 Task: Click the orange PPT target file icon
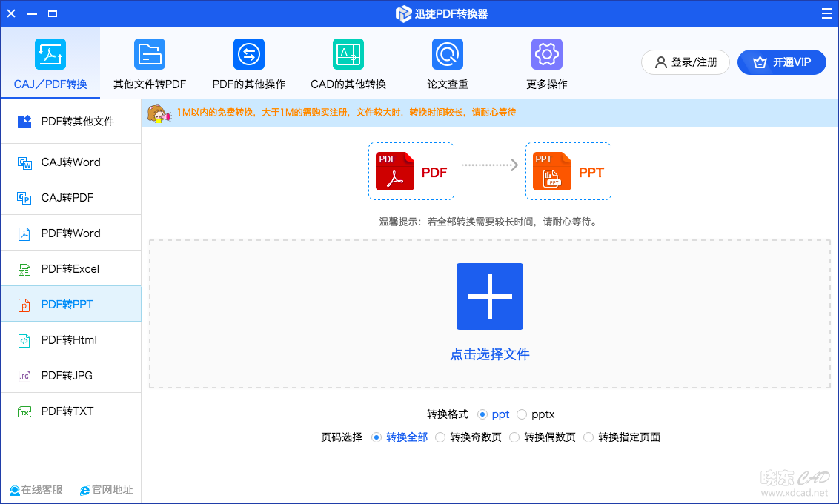pos(552,171)
